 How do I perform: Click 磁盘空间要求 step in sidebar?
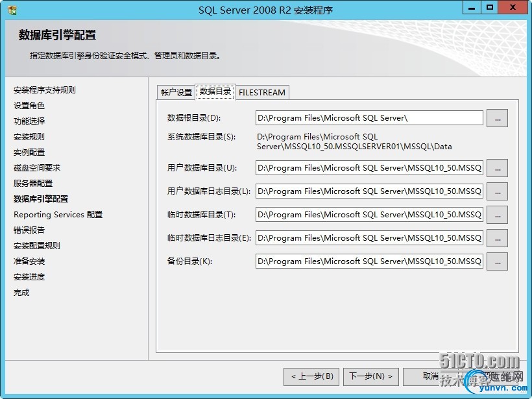(x=36, y=168)
